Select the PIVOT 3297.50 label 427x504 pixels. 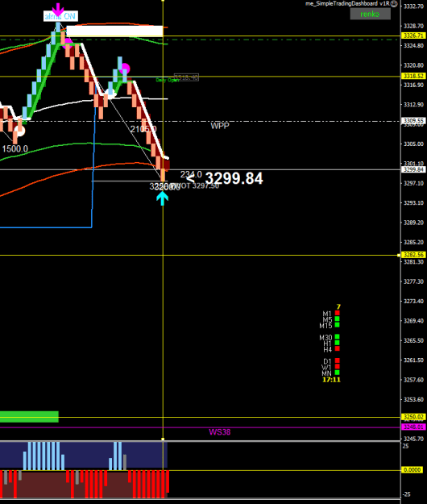point(196,186)
